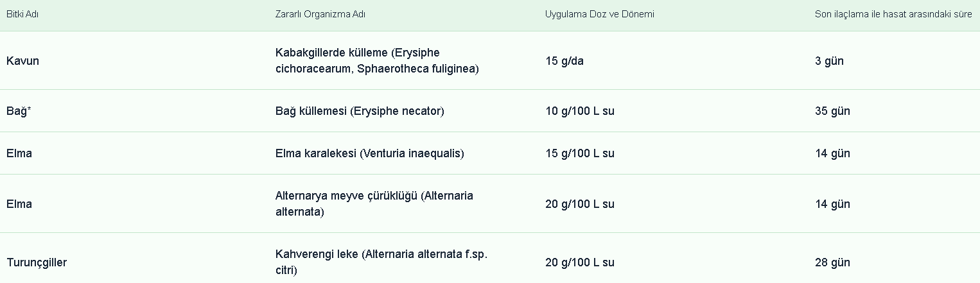Select the Turunçgiller crop name cell
Viewport: 980px width, 283px height.
[x=37, y=262]
